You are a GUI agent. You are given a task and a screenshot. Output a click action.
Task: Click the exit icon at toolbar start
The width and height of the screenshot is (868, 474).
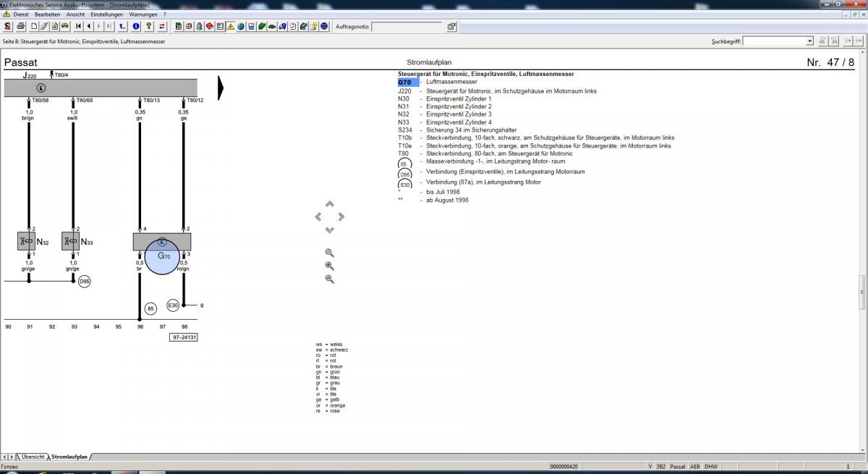click(x=7, y=27)
